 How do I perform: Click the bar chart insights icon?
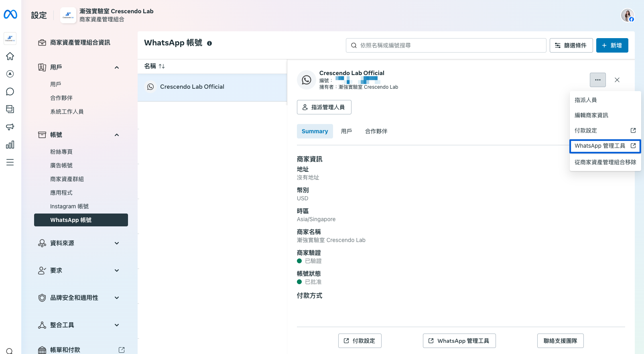pyautogui.click(x=10, y=144)
